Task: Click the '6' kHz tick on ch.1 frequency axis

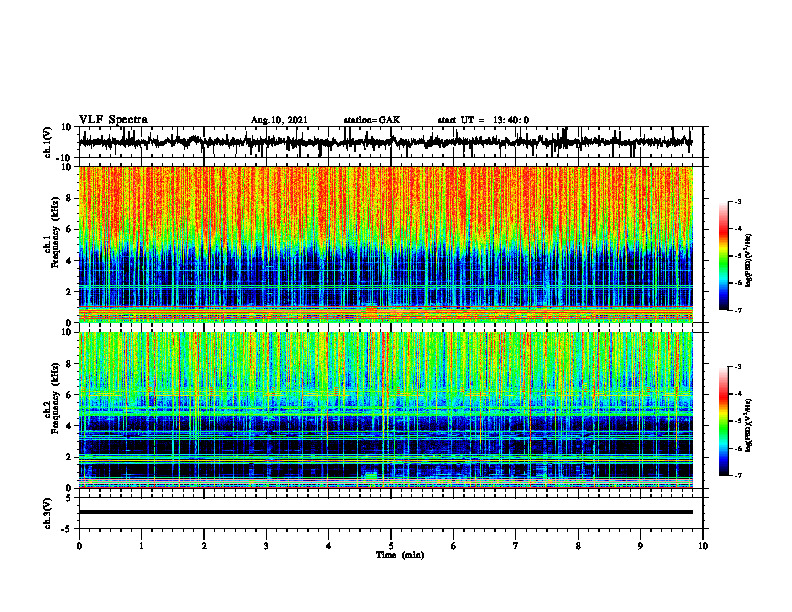Action: point(70,229)
